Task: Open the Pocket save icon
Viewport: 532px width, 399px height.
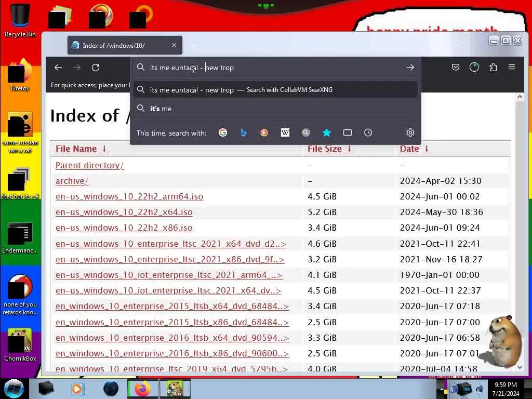Action: tap(456, 67)
